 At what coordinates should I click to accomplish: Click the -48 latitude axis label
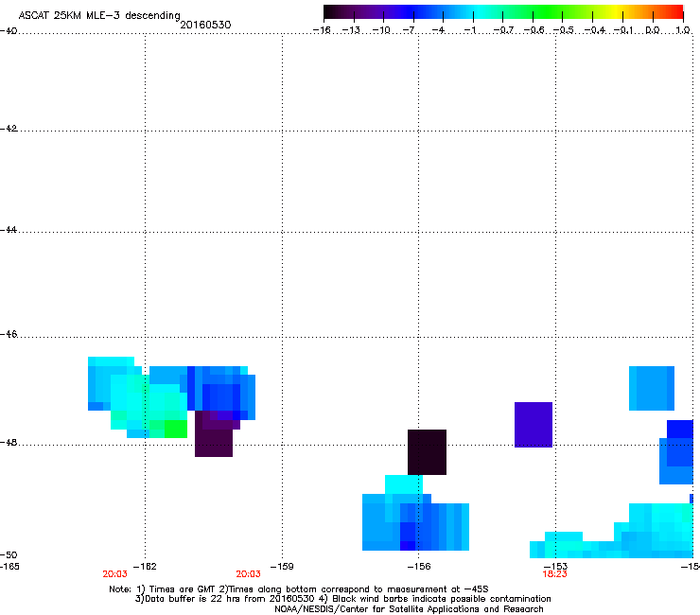[x=9, y=442]
